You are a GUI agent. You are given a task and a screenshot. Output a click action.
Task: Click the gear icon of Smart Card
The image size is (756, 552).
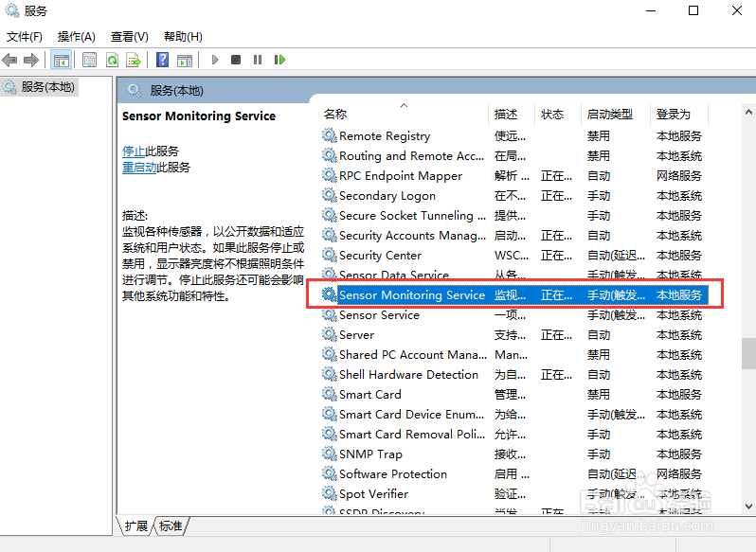click(330, 394)
